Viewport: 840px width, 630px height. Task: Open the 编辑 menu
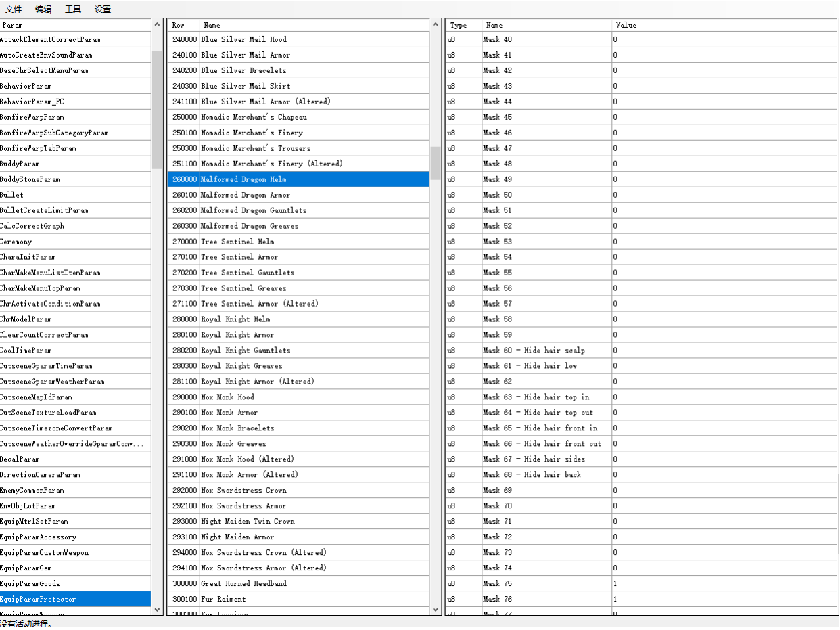tap(43, 9)
